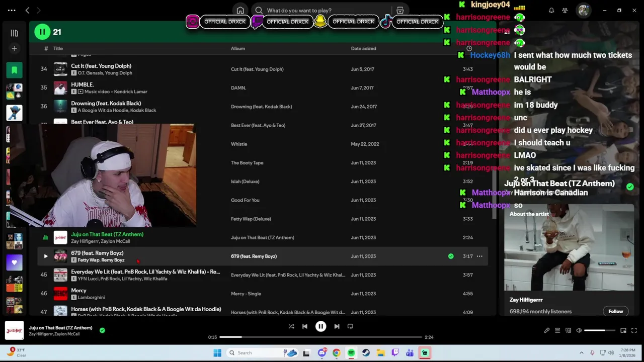
Task: Open the Queue icon in player bar
Action: 557,330
